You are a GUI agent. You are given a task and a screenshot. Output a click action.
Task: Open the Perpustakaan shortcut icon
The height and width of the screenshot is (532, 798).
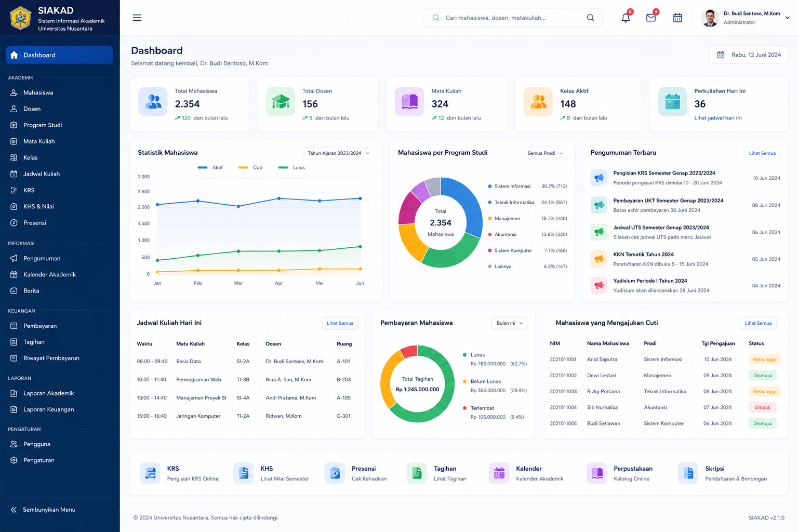tap(596, 473)
